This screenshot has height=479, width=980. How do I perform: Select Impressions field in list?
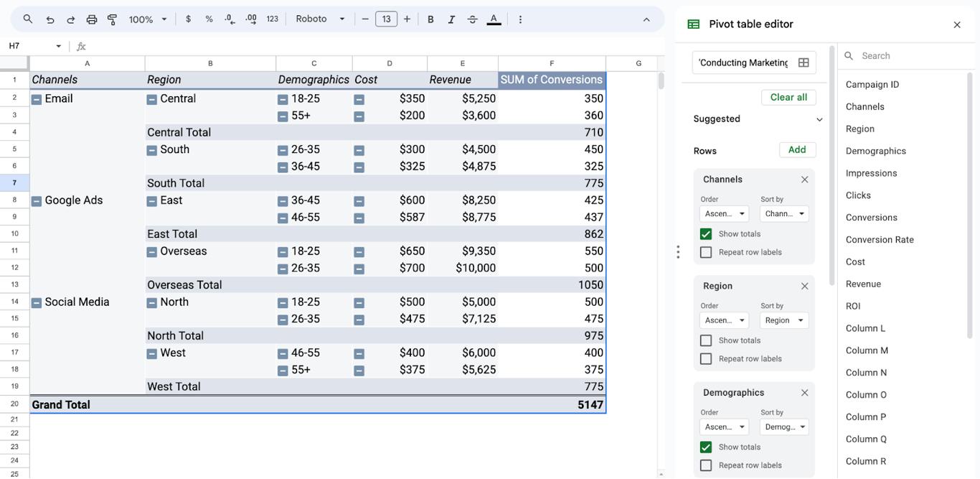pos(871,173)
